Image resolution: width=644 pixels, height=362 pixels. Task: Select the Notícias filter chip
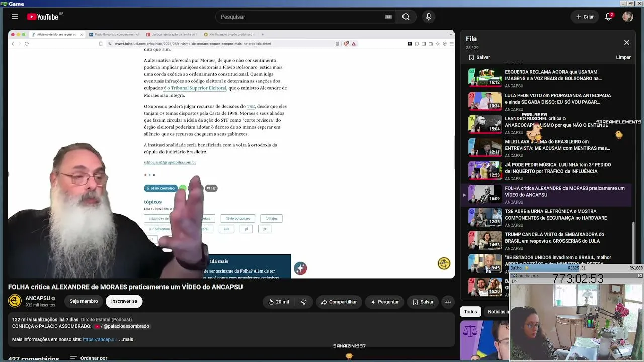point(498,312)
